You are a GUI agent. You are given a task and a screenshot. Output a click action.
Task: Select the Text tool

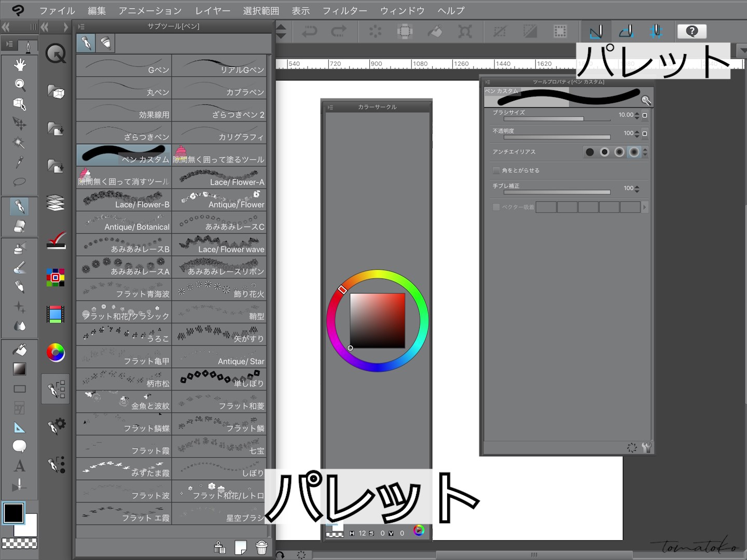pyautogui.click(x=20, y=466)
